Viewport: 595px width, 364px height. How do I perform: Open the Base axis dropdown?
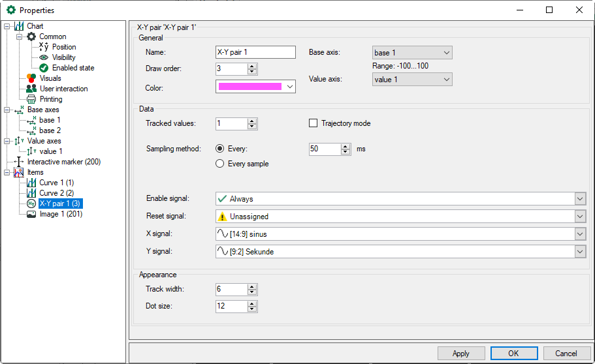click(x=411, y=53)
